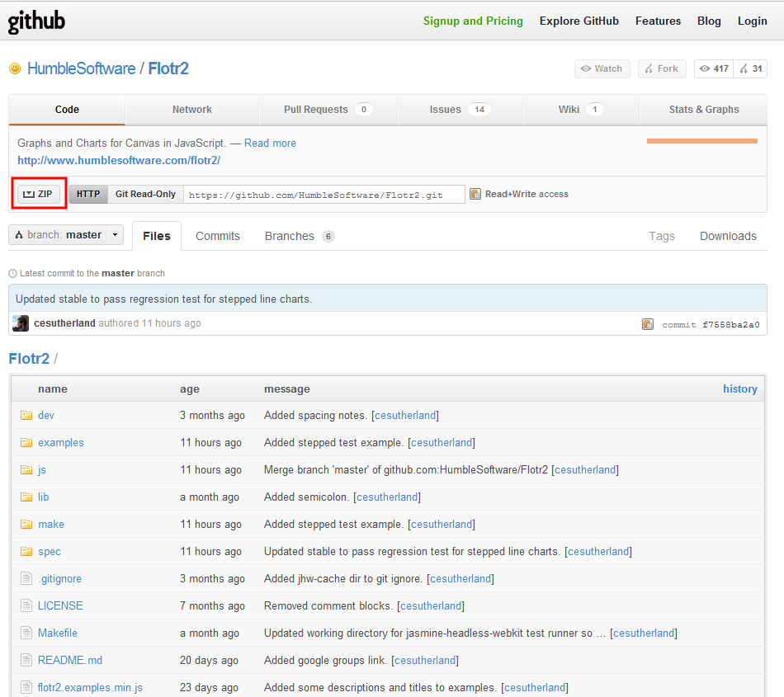Open Features in the header
The width and height of the screenshot is (784, 697).
point(658,21)
